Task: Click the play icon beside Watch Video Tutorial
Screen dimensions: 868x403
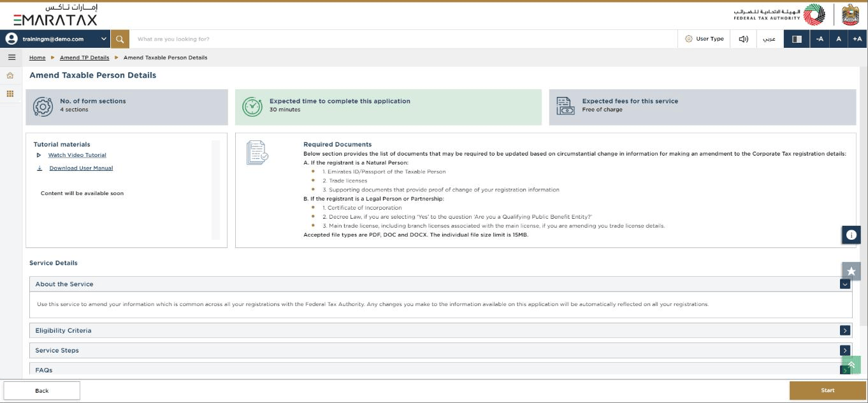Action: (39, 155)
